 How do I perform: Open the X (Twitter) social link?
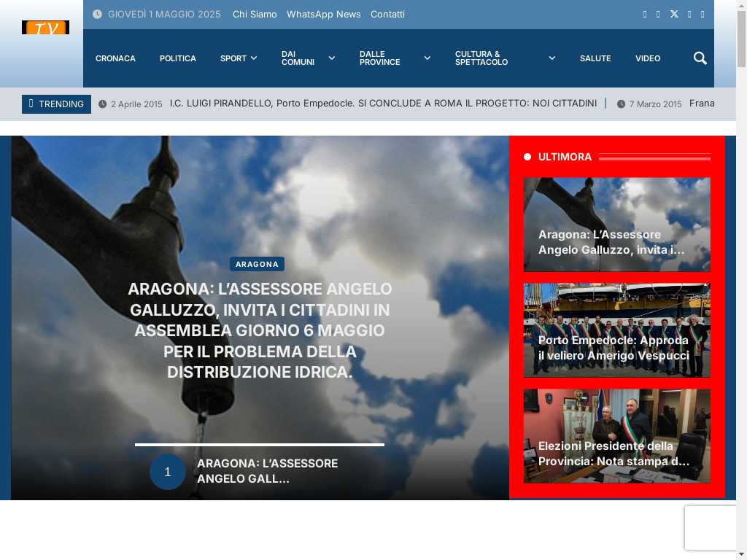tap(673, 14)
